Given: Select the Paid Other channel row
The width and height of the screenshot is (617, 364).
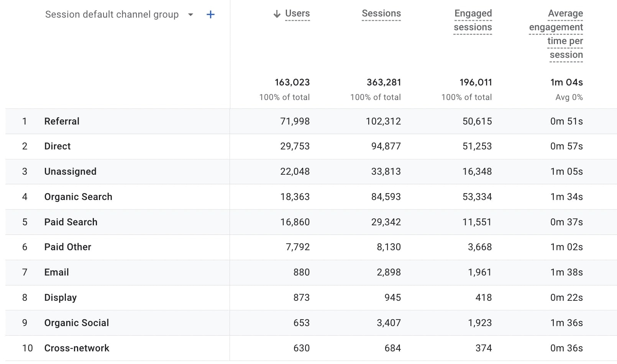Looking at the screenshot, I should tap(68, 247).
